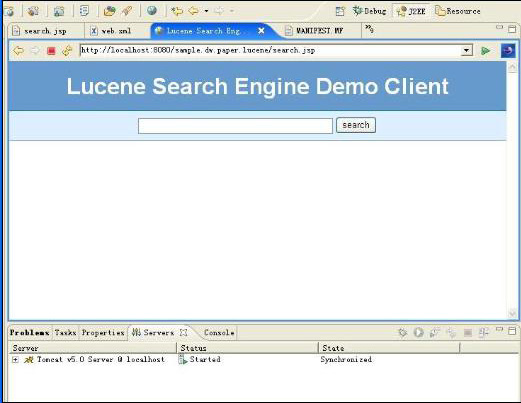Click the pencil toolbar icon beside folder
Image resolution: width=521 pixels, height=403 pixels.
pos(127,11)
